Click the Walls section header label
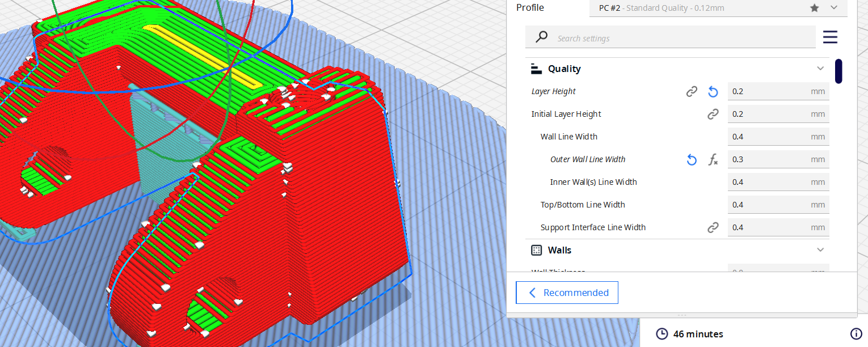This screenshot has width=868, height=347. click(559, 250)
